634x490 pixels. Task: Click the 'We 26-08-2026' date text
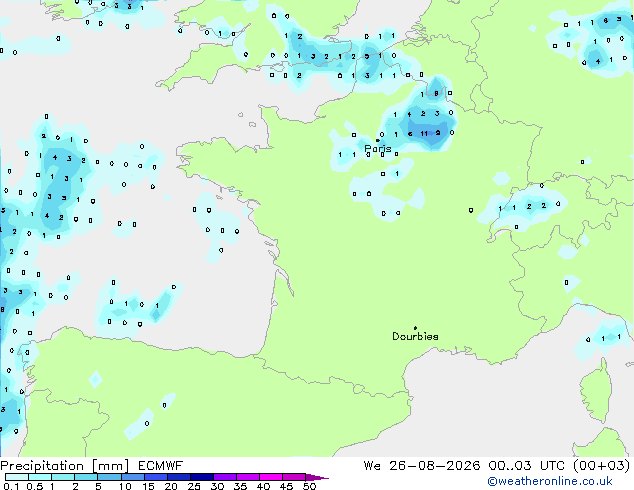click(x=422, y=466)
